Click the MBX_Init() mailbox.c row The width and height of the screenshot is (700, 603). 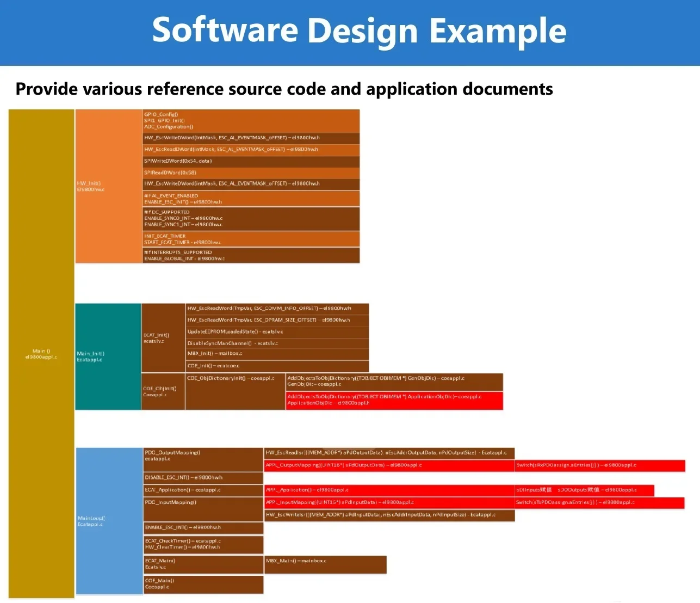tap(277, 354)
